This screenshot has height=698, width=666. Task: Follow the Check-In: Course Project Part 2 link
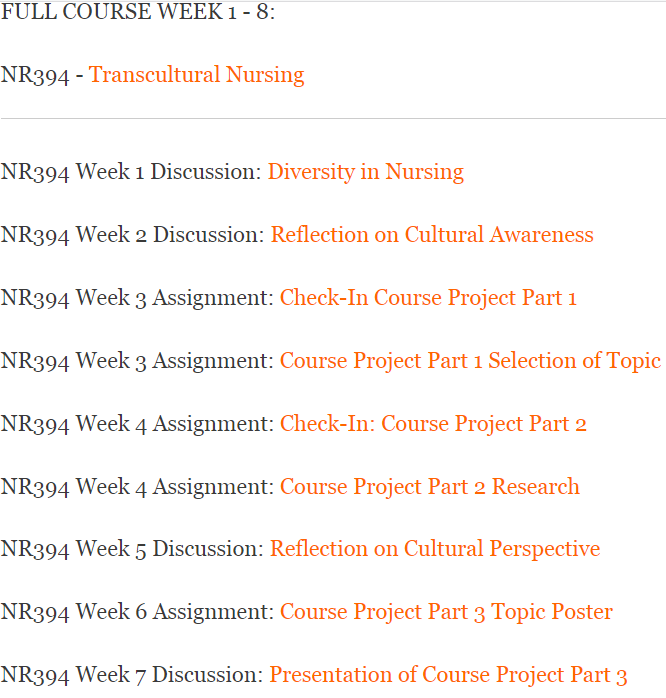(x=433, y=424)
